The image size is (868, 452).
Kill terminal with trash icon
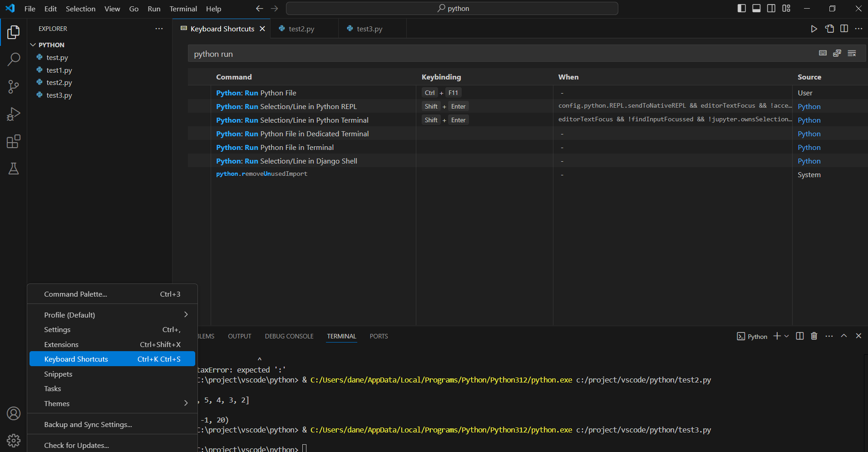(x=814, y=336)
